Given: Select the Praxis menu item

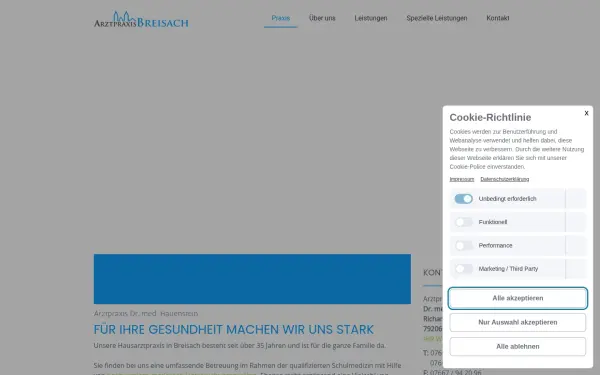Looking at the screenshot, I should [x=280, y=18].
